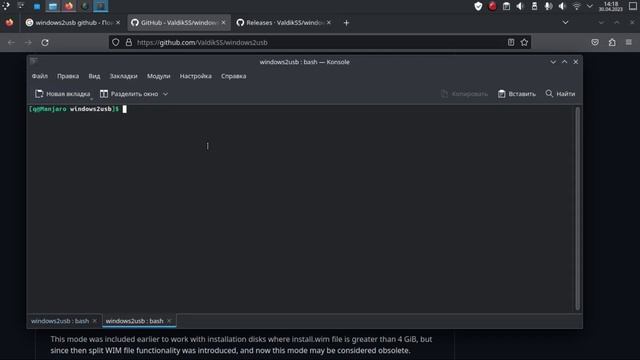Show desktop via the panel corner icon
This screenshot has height=360, width=640.
633,6
